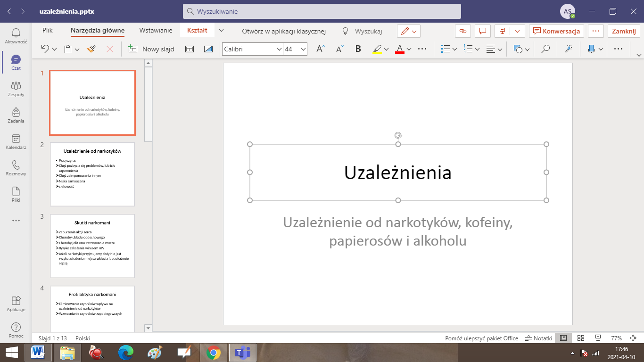Screen dimensions: 644x362
Task: Open Kalendarz in Teams sidebar
Action: pos(16,141)
